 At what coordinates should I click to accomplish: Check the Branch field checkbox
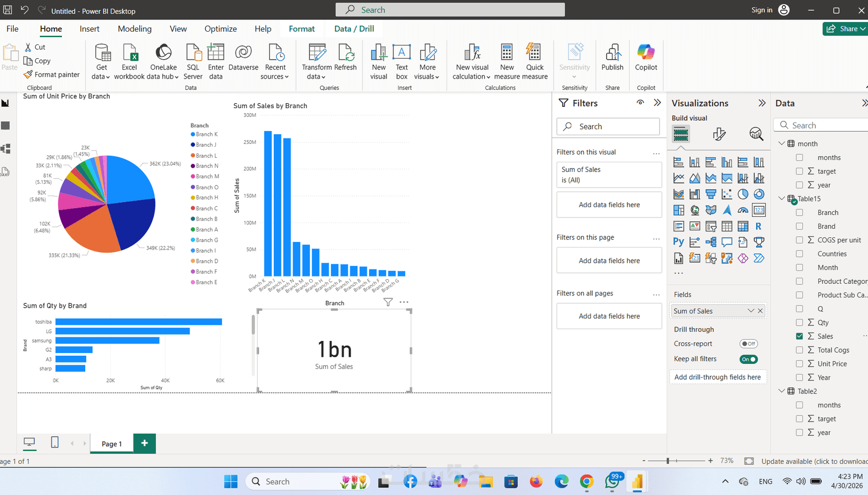[800, 212]
